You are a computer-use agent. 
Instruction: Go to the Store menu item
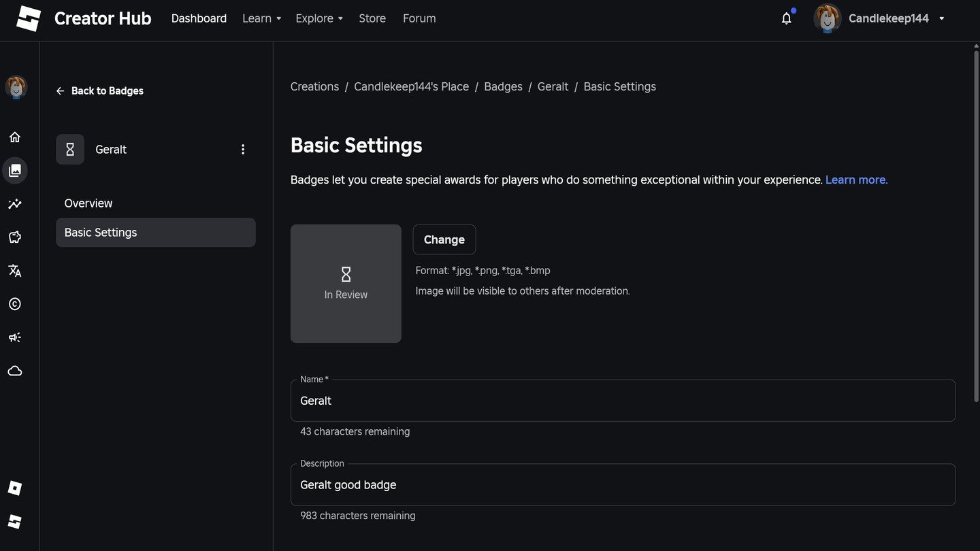coord(372,18)
